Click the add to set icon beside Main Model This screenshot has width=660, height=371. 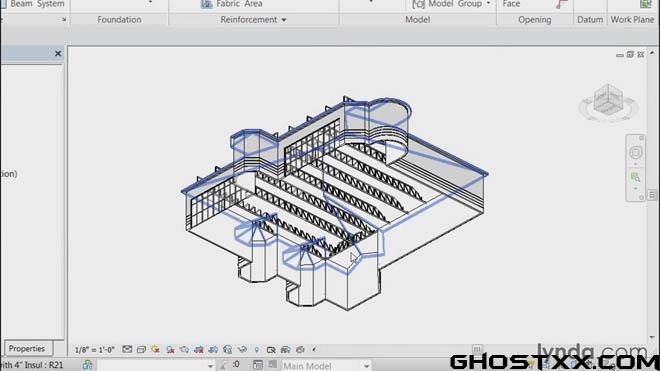coord(273,364)
